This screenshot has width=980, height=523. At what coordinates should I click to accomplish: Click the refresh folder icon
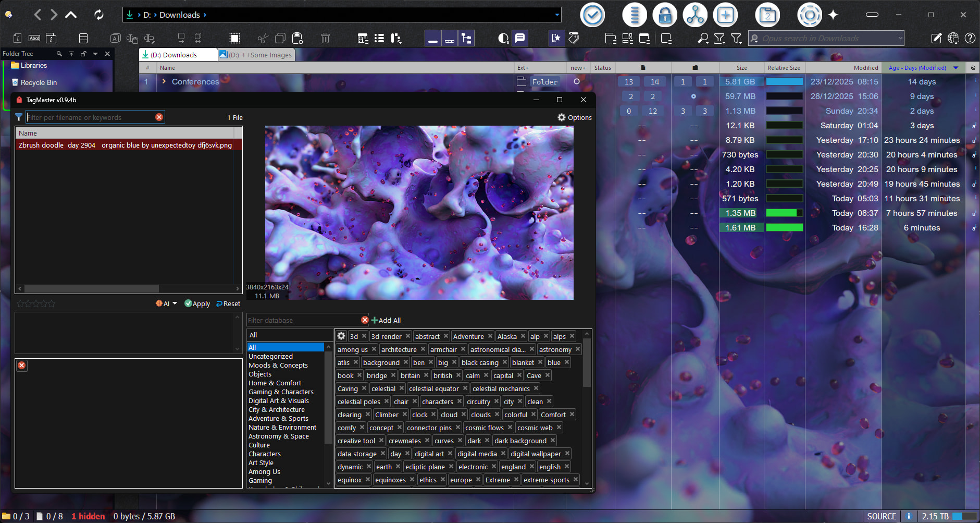[98, 15]
